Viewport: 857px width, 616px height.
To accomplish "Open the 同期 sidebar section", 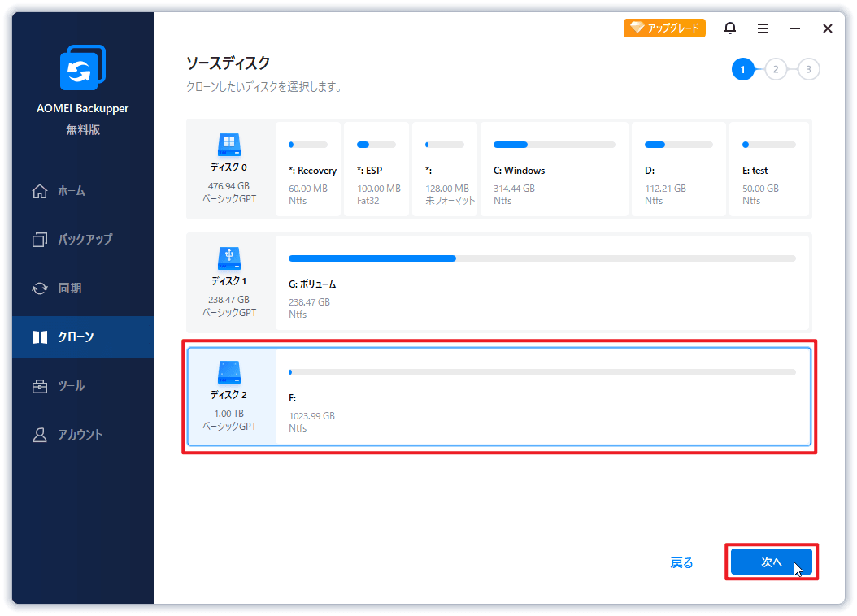I will [69, 288].
